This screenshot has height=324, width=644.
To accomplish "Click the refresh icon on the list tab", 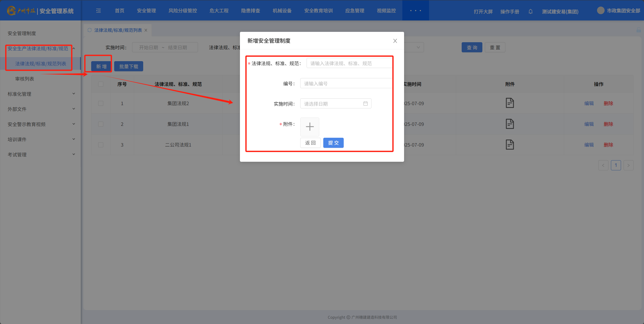I will pos(89,30).
